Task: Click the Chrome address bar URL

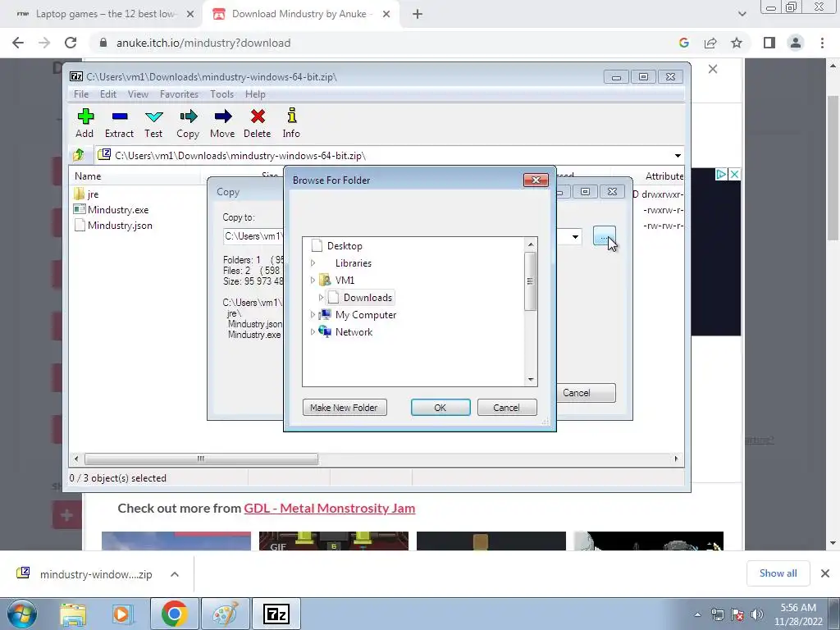Action: tap(203, 43)
